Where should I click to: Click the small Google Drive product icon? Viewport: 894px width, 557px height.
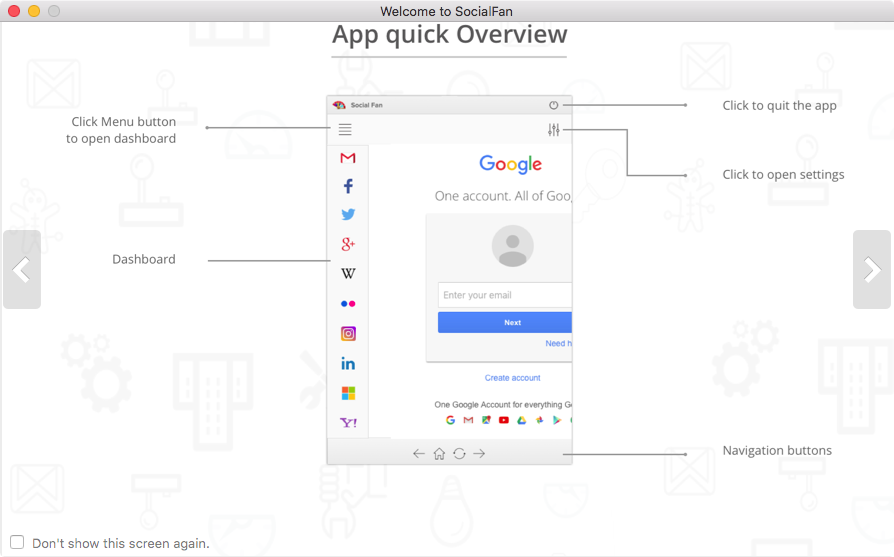(521, 420)
